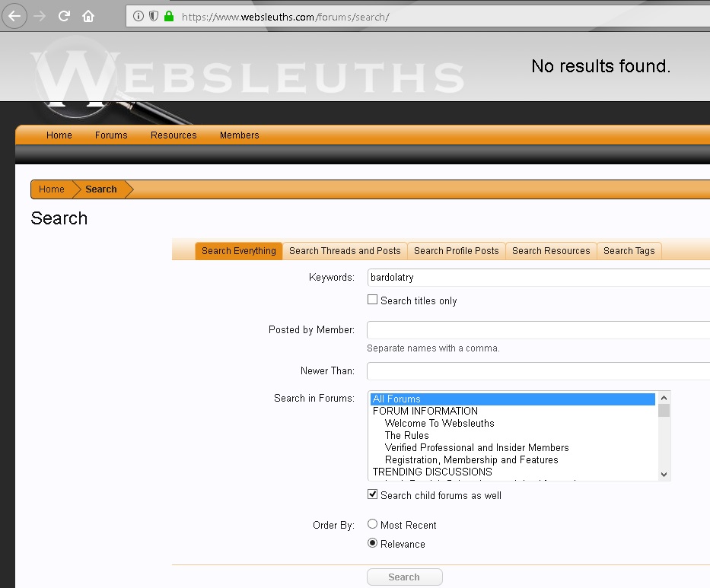
Task: Click the browser forward arrow button
Action: pyautogui.click(x=40, y=16)
